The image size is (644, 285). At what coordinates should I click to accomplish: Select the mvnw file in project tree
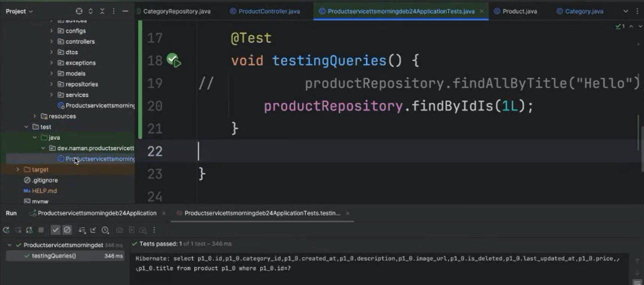click(36, 201)
